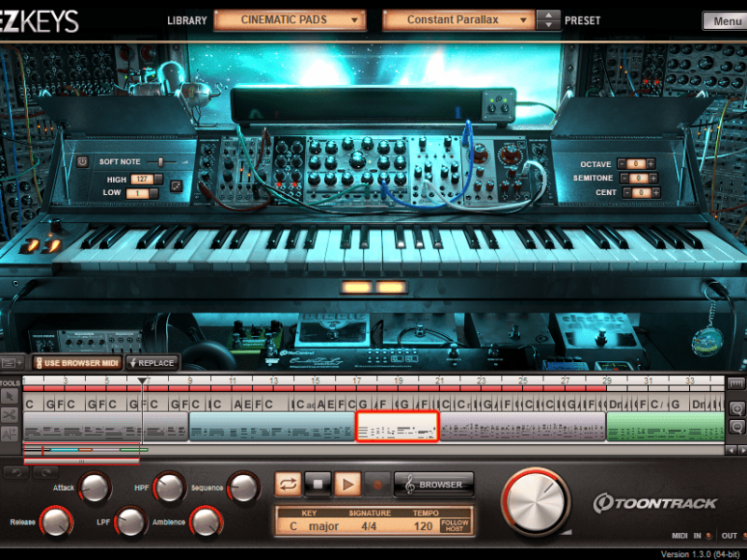Open the Menu button
Image resolution: width=747 pixels, height=560 pixels.
(x=726, y=21)
